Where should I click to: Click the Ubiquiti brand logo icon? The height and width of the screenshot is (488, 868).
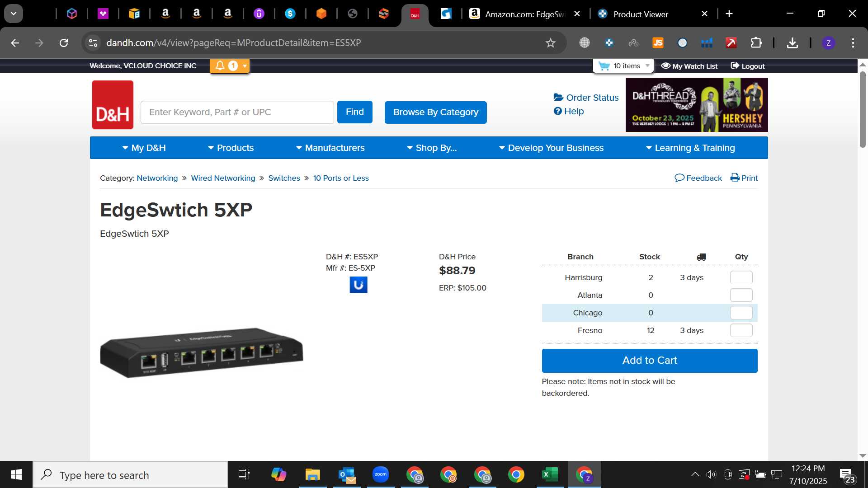[359, 285]
